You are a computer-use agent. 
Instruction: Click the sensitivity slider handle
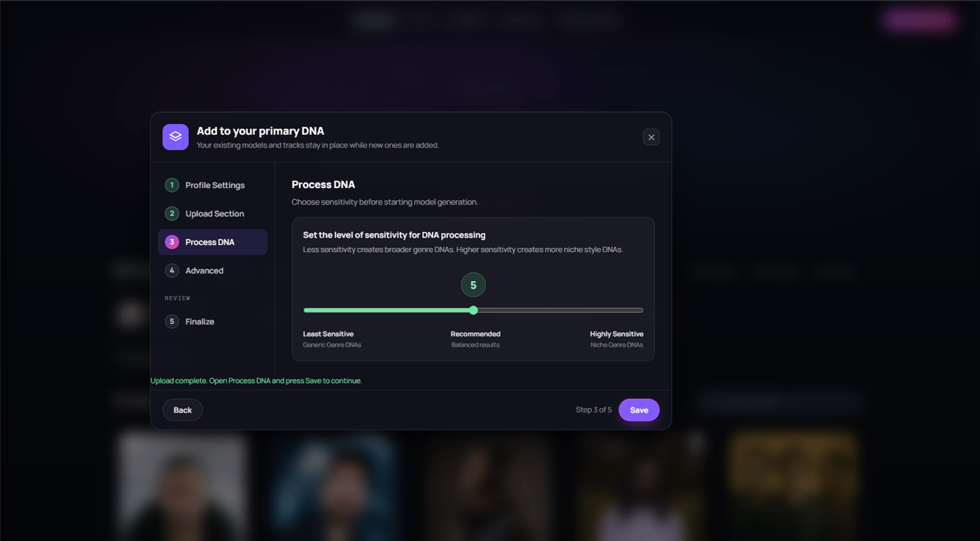click(473, 311)
